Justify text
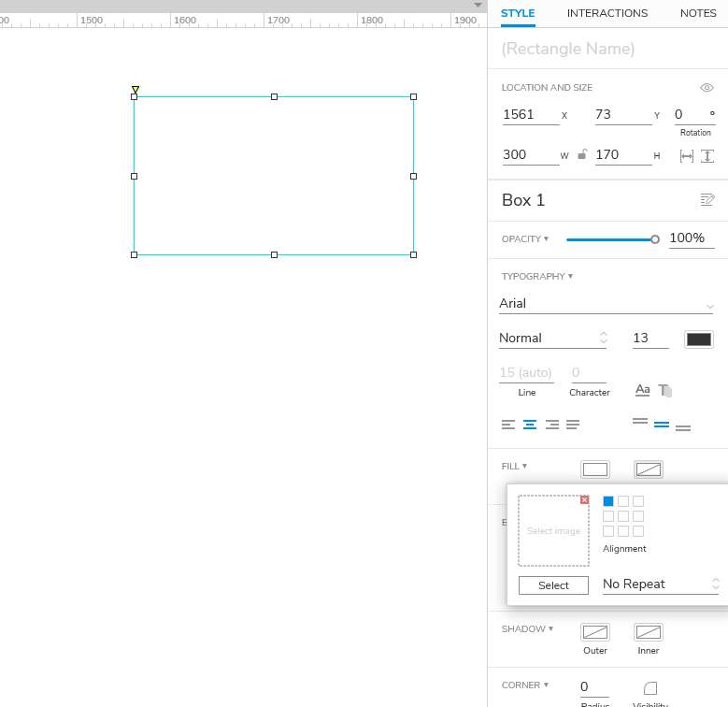 click(573, 425)
